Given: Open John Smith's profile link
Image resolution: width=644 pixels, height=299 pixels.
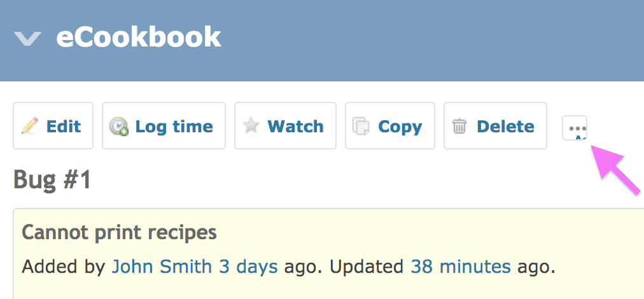Looking at the screenshot, I should pos(162,267).
